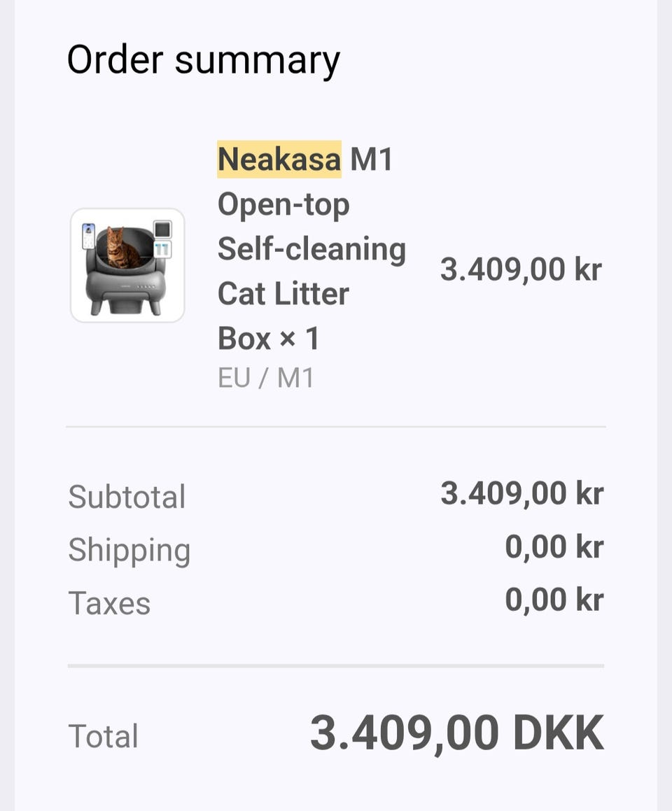Select the "Order summary" heading
The height and width of the screenshot is (811, 672).
point(203,59)
